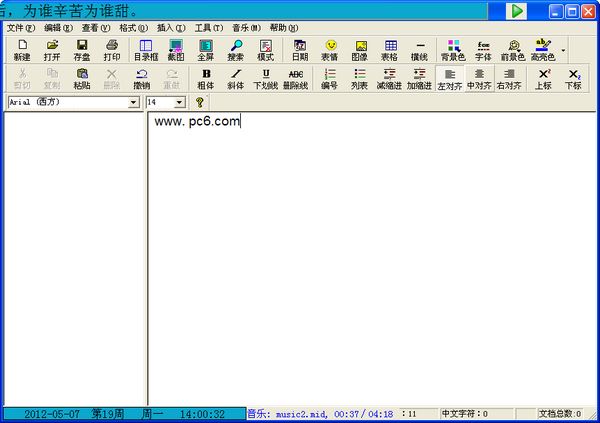600x423 pixels.
Task: Capture a screenshot with 截图 icon
Action: click(176, 50)
